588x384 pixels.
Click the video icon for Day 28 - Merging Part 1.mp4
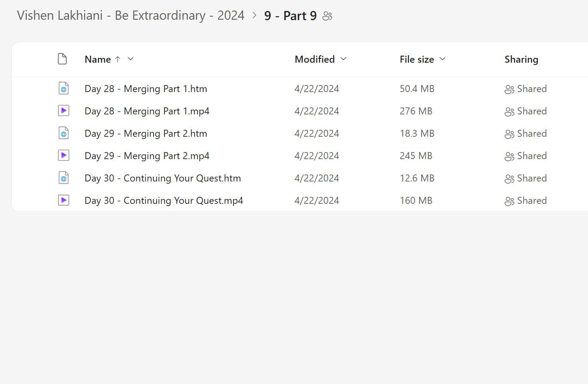coord(64,111)
